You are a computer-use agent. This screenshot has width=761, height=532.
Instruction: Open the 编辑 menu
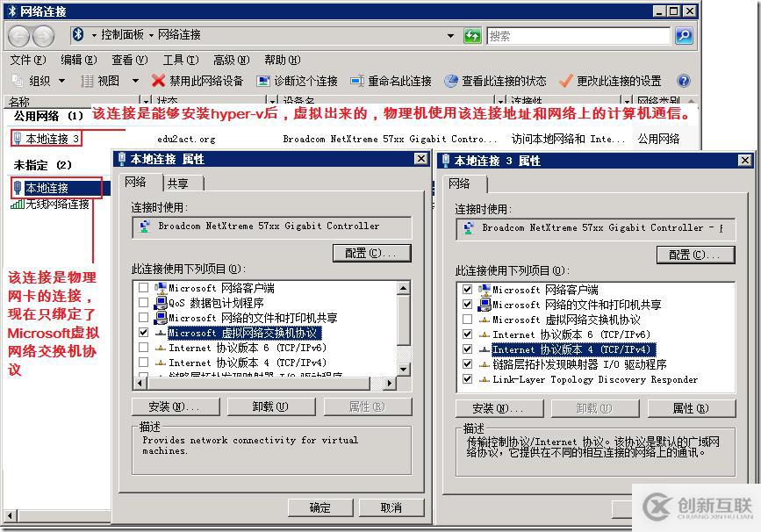pyautogui.click(x=79, y=60)
